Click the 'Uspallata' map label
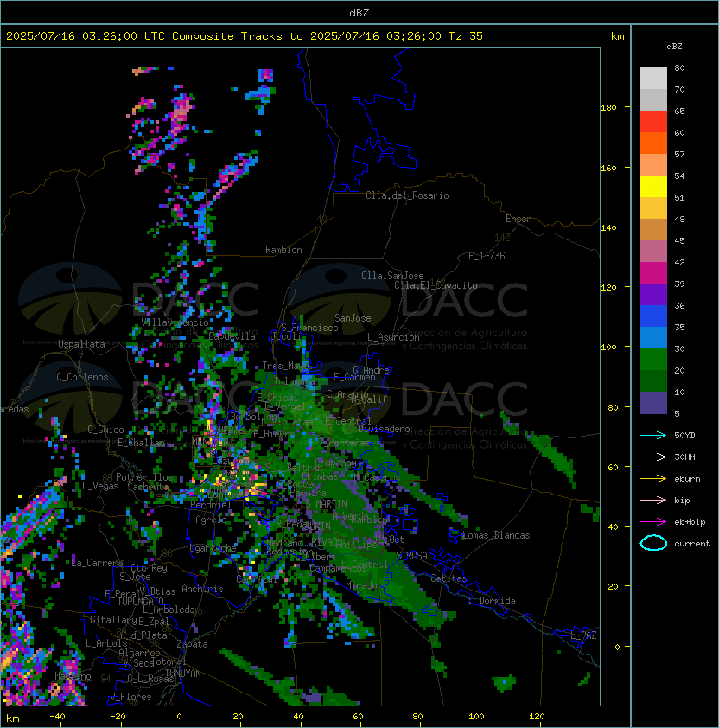719x728 pixels. pyautogui.click(x=81, y=344)
